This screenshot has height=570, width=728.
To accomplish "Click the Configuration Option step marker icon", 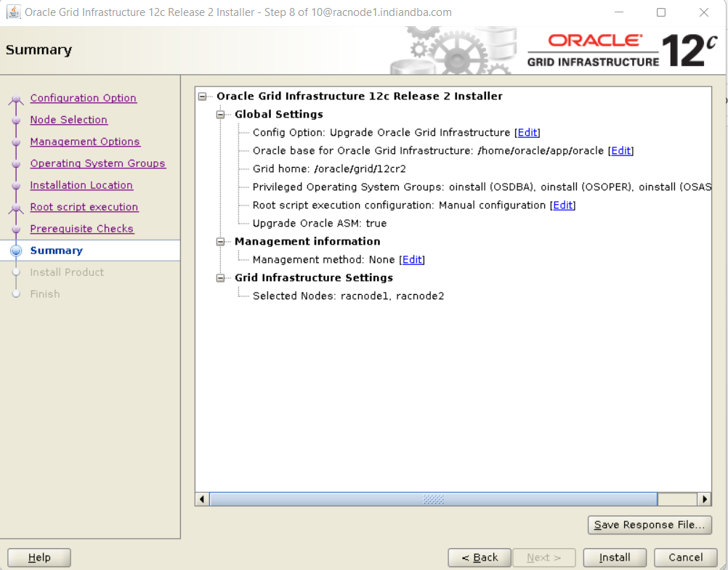I will (16, 99).
